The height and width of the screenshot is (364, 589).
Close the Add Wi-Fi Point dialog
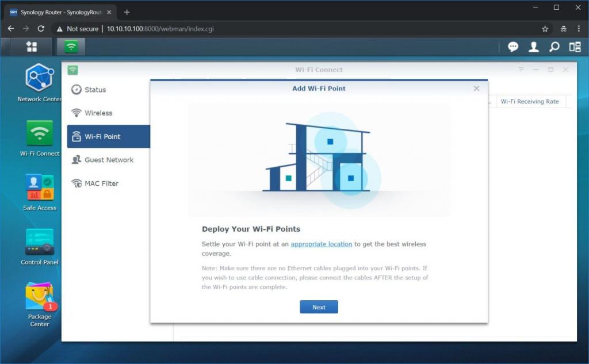[476, 89]
